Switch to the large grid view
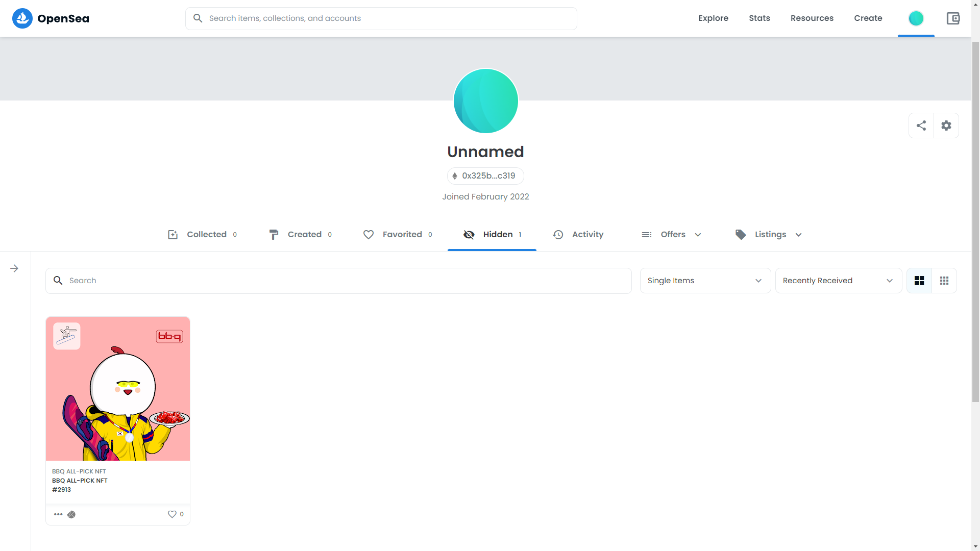The width and height of the screenshot is (980, 551). (x=919, y=281)
